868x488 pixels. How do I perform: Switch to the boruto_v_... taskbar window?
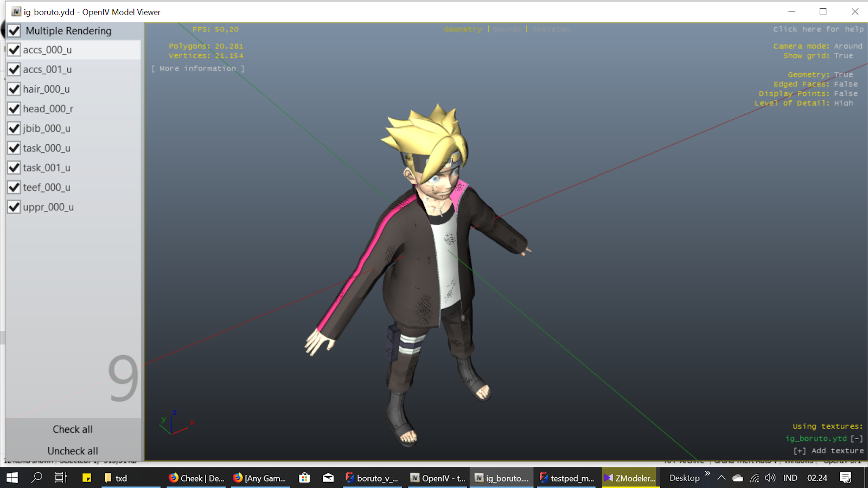click(372, 478)
